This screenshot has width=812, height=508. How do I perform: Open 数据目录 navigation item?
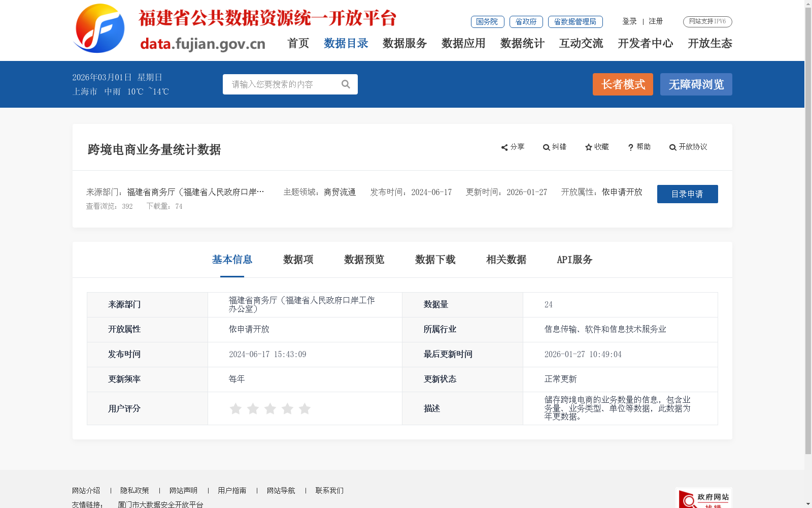click(346, 43)
